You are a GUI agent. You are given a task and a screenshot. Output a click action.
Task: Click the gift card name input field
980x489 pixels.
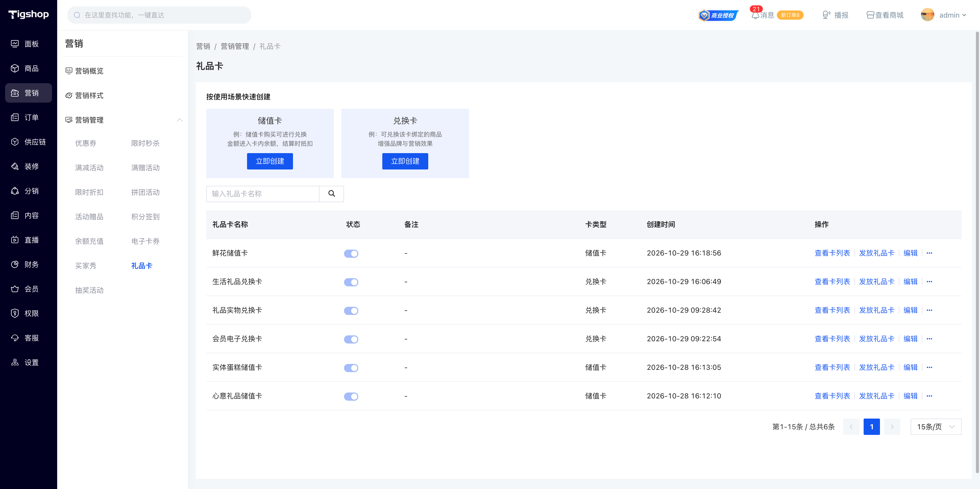pos(263,194)
